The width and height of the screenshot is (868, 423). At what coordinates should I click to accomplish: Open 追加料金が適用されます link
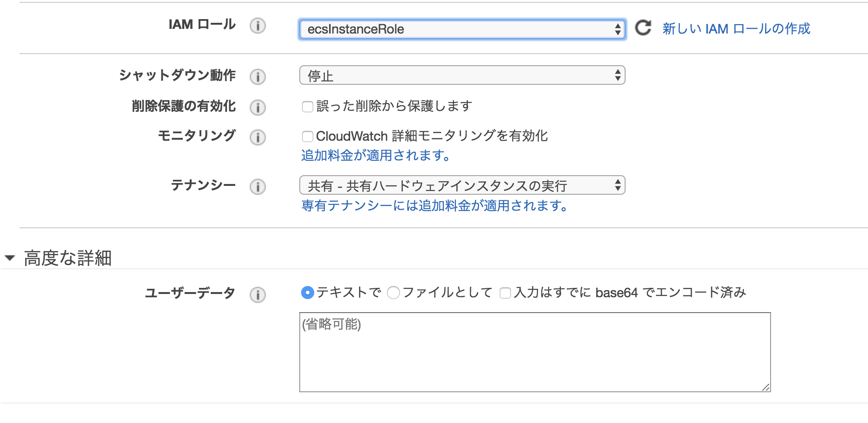click(376, 155)
